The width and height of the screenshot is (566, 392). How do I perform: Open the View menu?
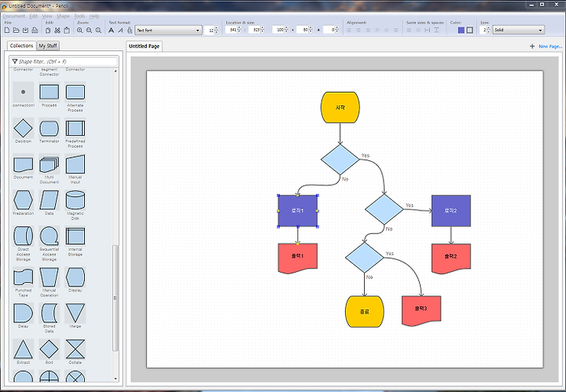click(47, 16)
